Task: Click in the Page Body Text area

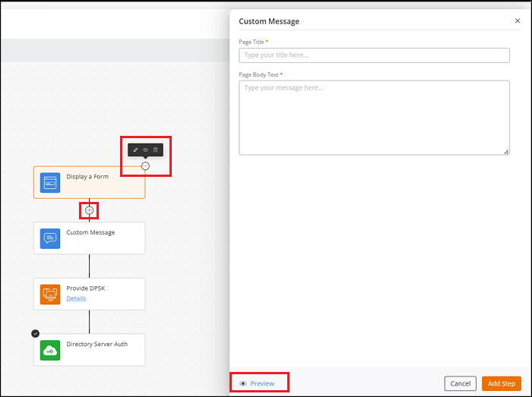Action: point(374,117)
